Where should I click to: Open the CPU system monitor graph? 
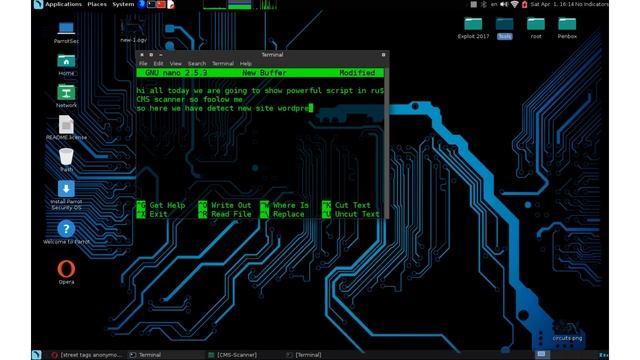215,4
